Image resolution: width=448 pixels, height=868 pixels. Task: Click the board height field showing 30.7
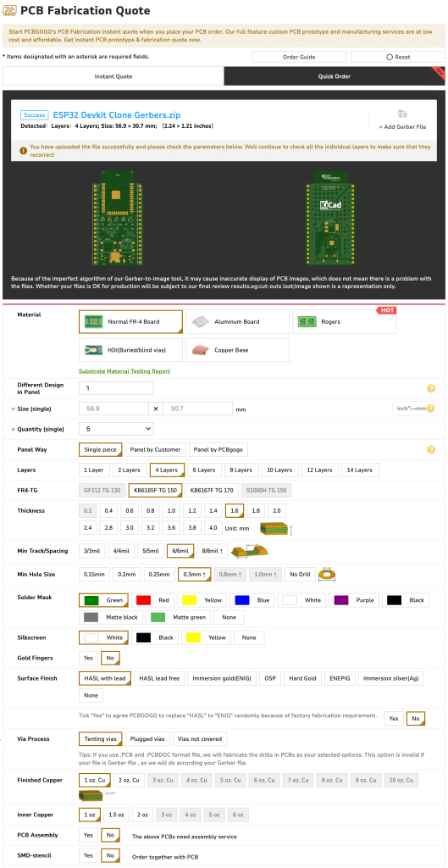point(197,409)
